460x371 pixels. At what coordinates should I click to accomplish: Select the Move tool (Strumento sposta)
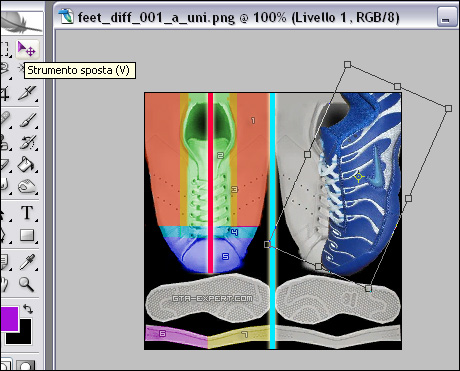pos(27,49)
